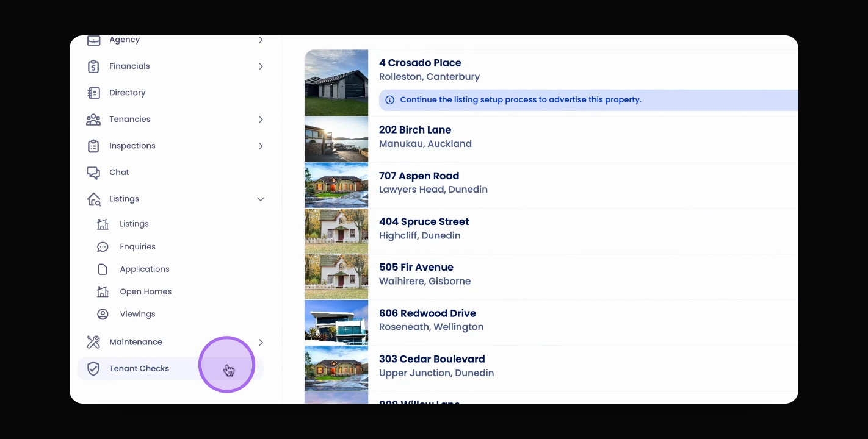
Task: Go to the Viewings submenu item
Action: (137, 314)
